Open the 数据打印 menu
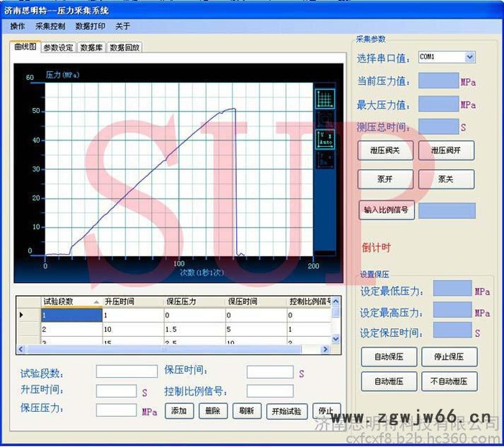This screenshot has width=504, height=447. coord(90,27)
